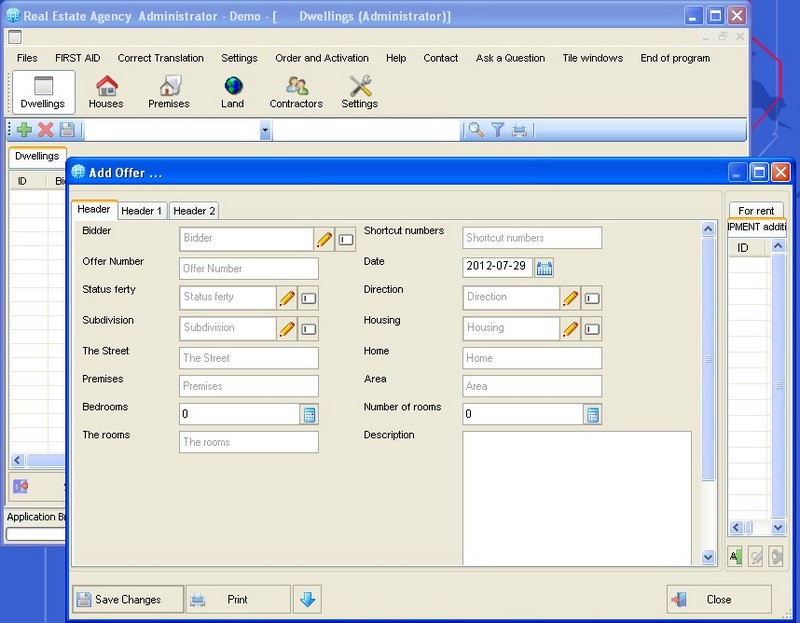Open the Files menu

[27, 58]
